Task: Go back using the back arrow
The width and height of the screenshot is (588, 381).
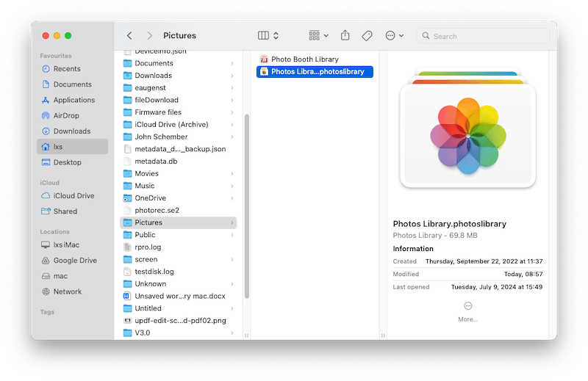Action: pos(129,35)
